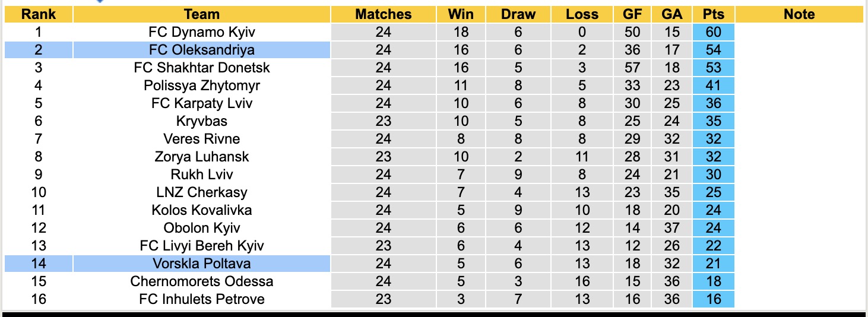Click Chernomorets Odessa team name

202,281
